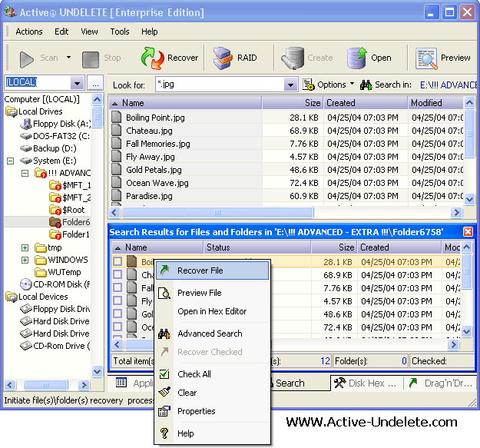Click the Look for text field

(220, 85)
